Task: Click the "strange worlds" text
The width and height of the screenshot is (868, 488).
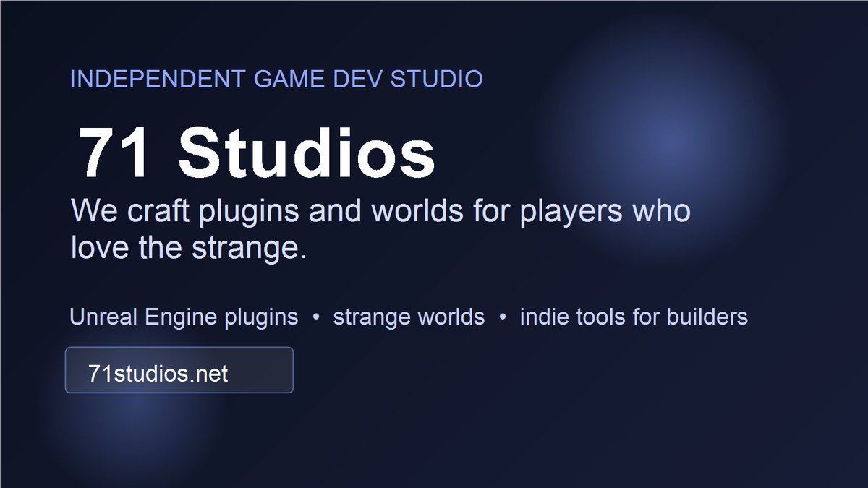Action: coord(409,317)
